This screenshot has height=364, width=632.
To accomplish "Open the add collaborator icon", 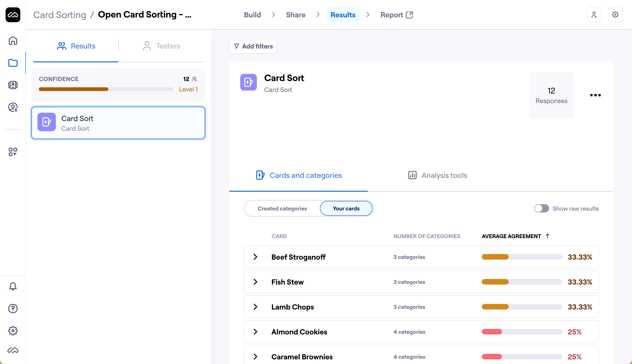I will (x=594, y=15).
